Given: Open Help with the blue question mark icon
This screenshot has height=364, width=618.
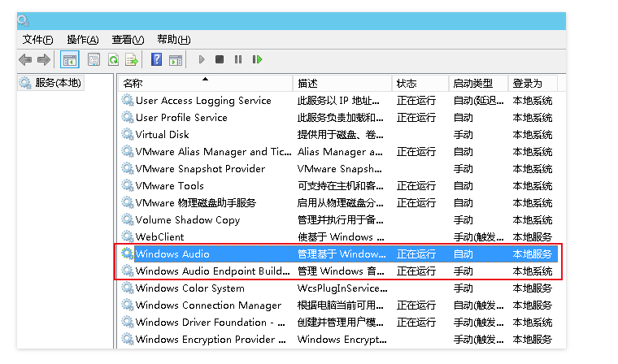Looking at the screenshot, I should pos(156,60).
